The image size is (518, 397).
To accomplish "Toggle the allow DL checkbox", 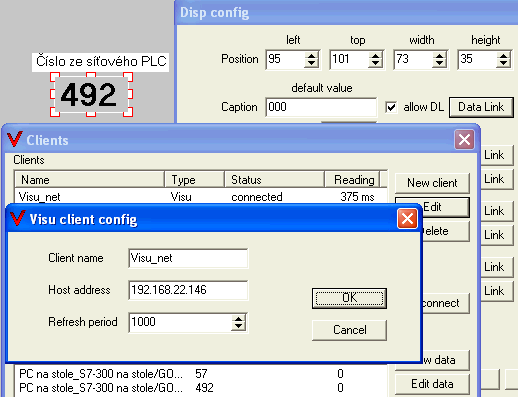I will (391, 107).
